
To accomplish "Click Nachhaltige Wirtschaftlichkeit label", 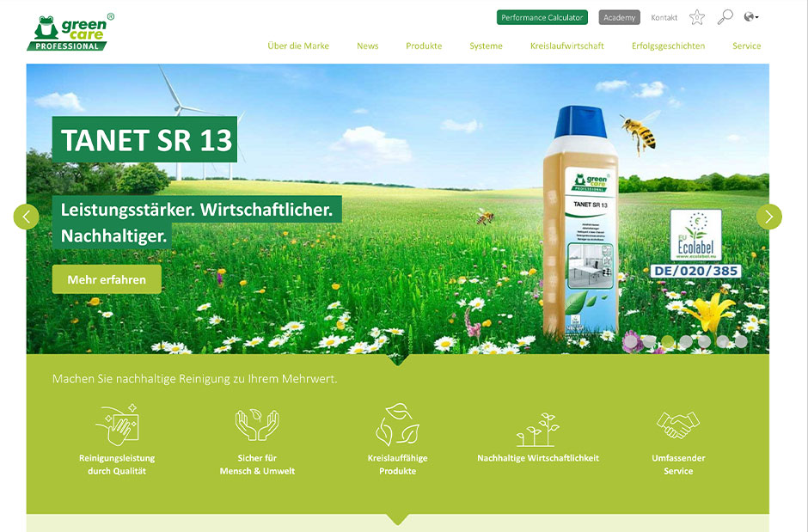I will pyautogui.click(x=538, y=458).
